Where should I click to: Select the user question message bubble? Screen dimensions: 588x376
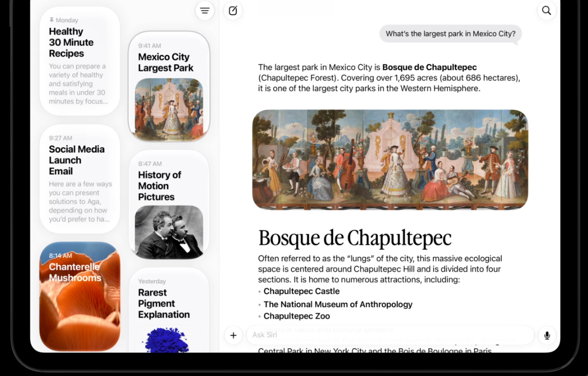(450, 34)
